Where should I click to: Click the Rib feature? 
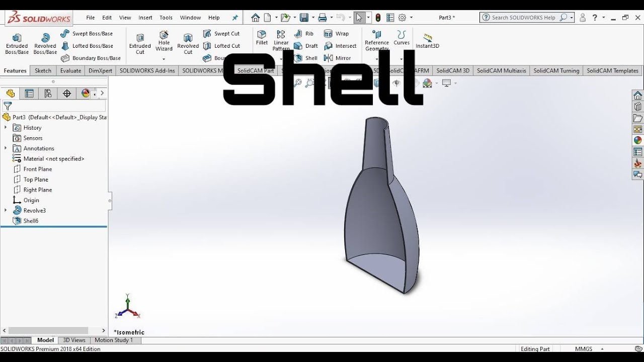(304, 34)
